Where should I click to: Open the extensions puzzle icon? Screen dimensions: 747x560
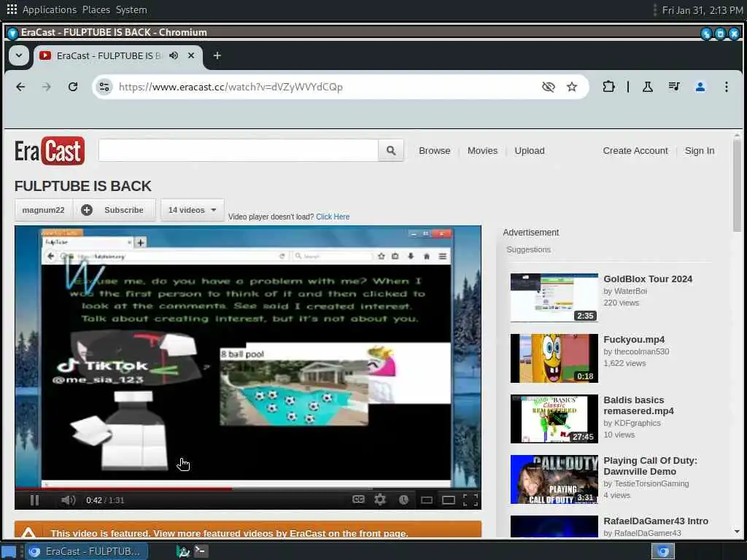608,87
